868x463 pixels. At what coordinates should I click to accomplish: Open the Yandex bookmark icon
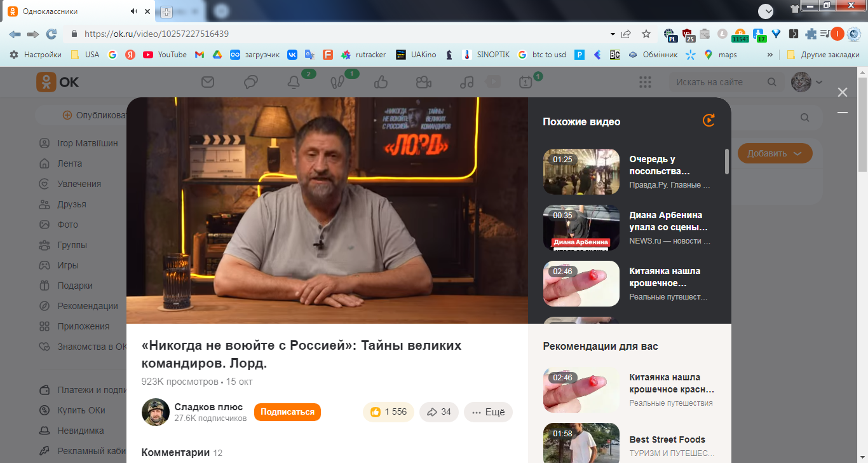click(130, 55)
